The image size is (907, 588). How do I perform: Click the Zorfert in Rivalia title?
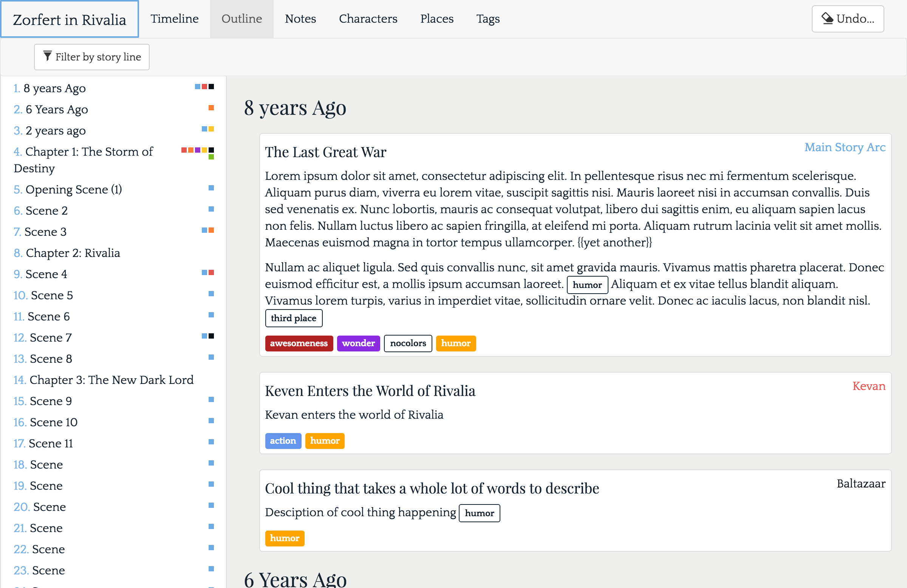pos(70,19)
